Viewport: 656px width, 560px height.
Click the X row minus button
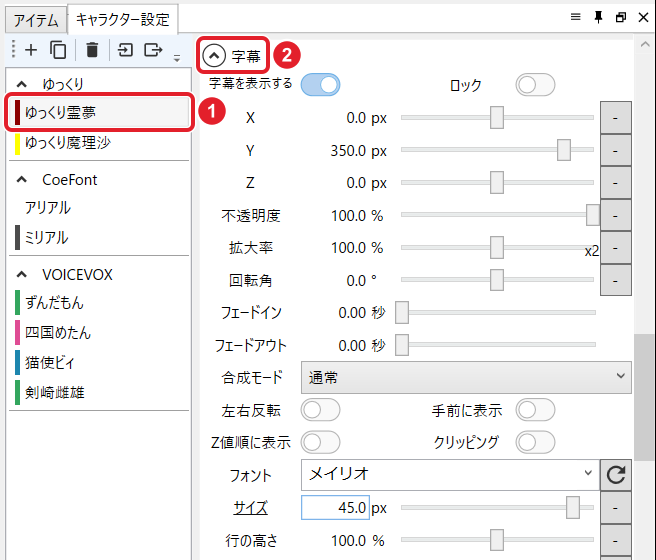click(616, 118)
